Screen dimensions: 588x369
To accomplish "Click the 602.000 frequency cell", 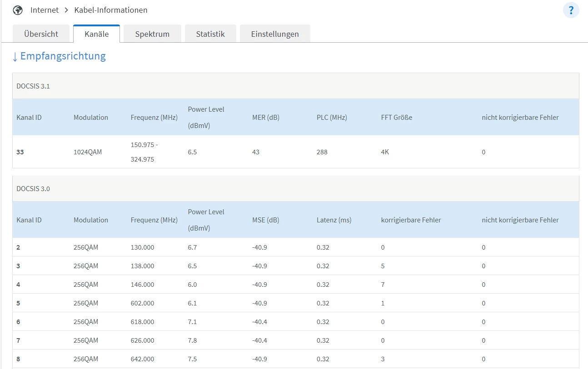I will pos(142,303).
